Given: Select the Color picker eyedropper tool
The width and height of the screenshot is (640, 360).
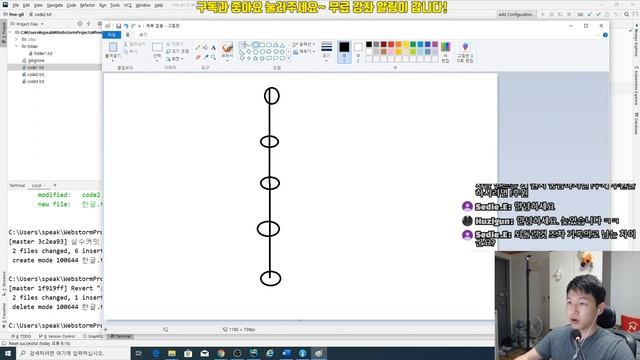Looking at the screenshot, I should pos(205,57).
